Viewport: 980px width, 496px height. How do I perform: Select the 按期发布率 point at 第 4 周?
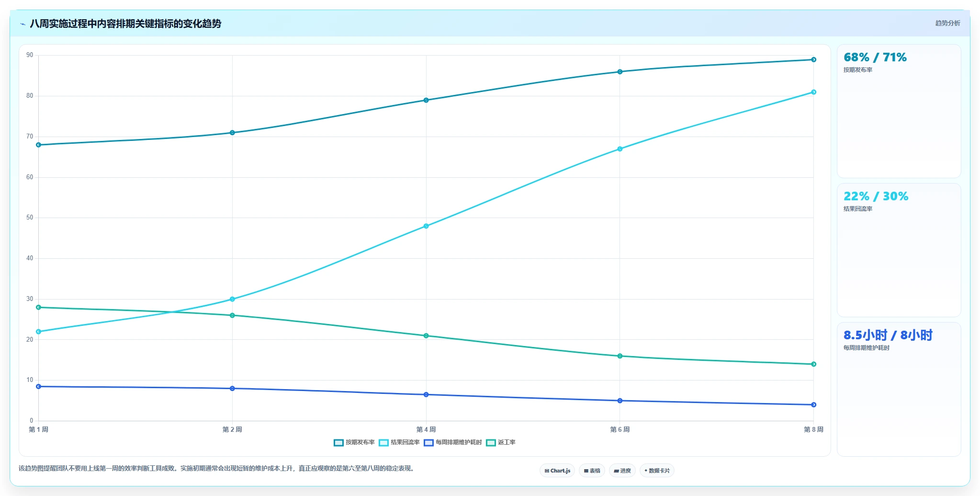click(x=426, y=100)
